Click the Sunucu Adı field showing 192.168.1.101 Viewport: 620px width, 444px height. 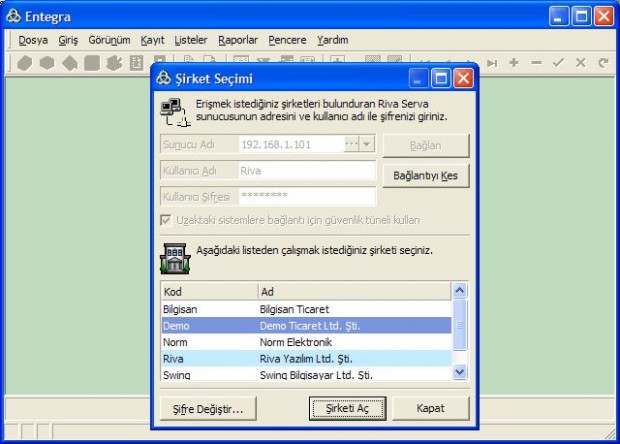coord(291,144)
